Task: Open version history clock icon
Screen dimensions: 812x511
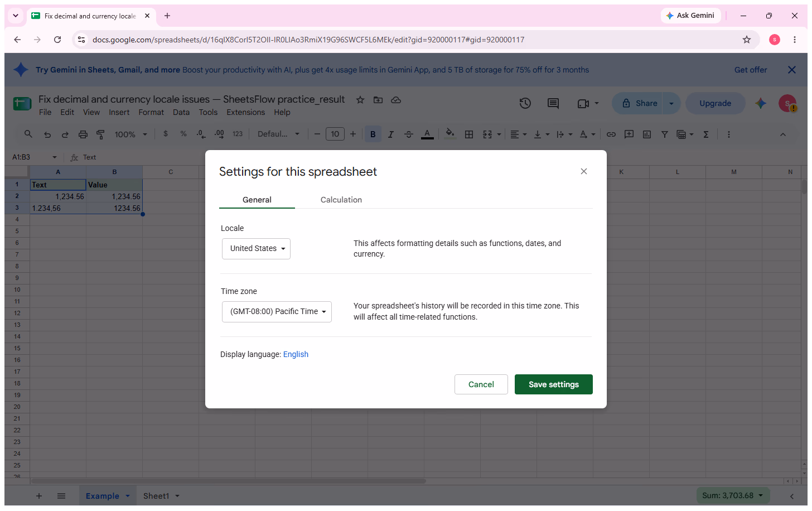Action: coord(525,103)
